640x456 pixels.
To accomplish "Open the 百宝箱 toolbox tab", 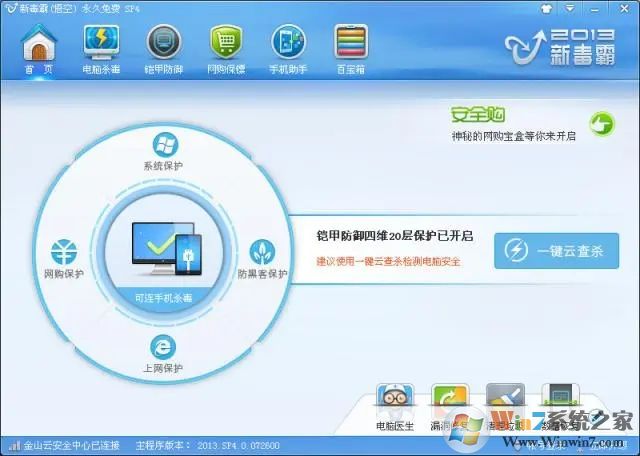I will pyautogui.click(x=351, y=49).
